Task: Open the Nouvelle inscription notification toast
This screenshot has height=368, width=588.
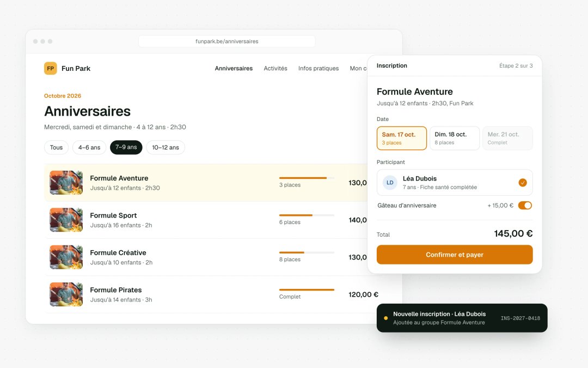Action: (462, 318)
